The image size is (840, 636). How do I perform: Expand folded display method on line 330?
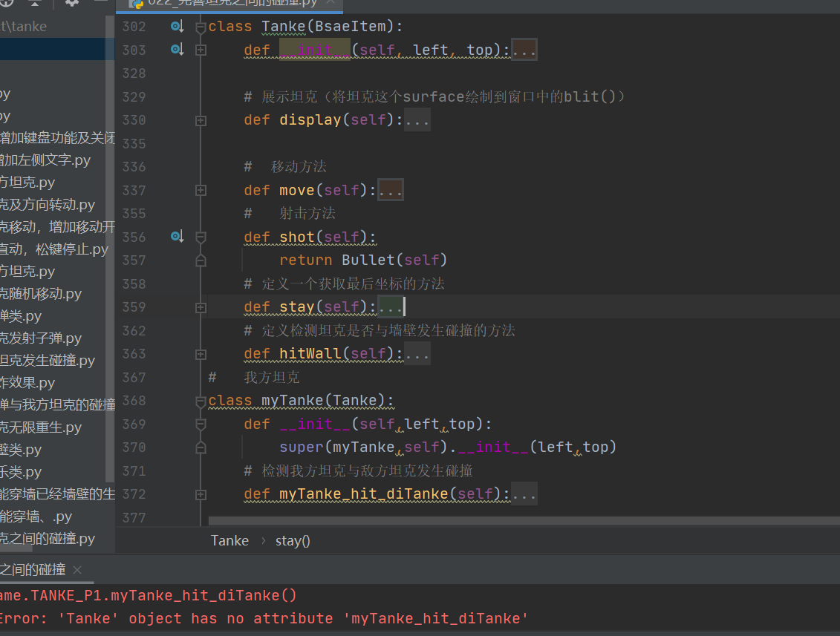click(201, 120)
